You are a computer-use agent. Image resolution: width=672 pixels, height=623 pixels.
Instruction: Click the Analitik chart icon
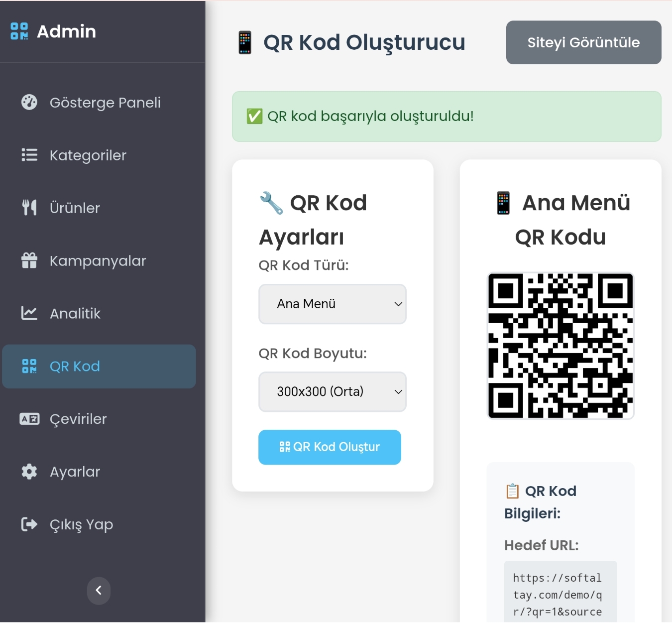[29, 313]
